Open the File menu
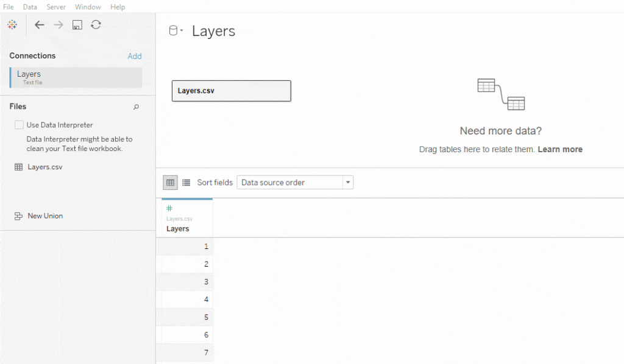 8,7
